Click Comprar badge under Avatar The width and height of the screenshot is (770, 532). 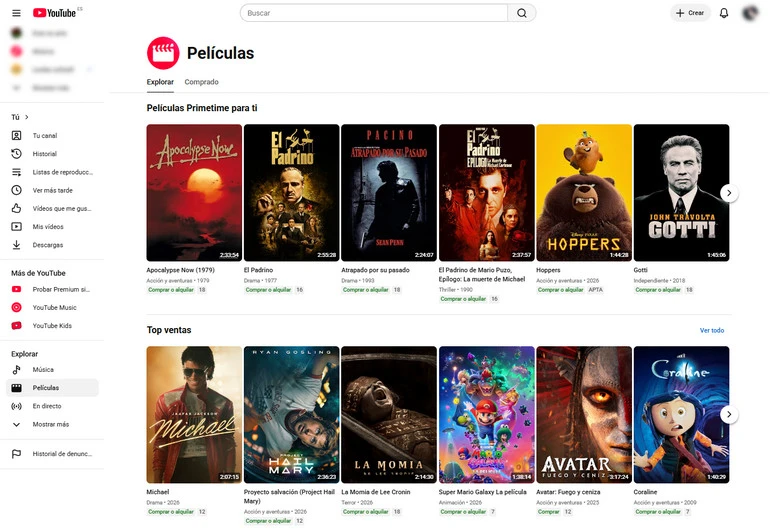point(548,512)
